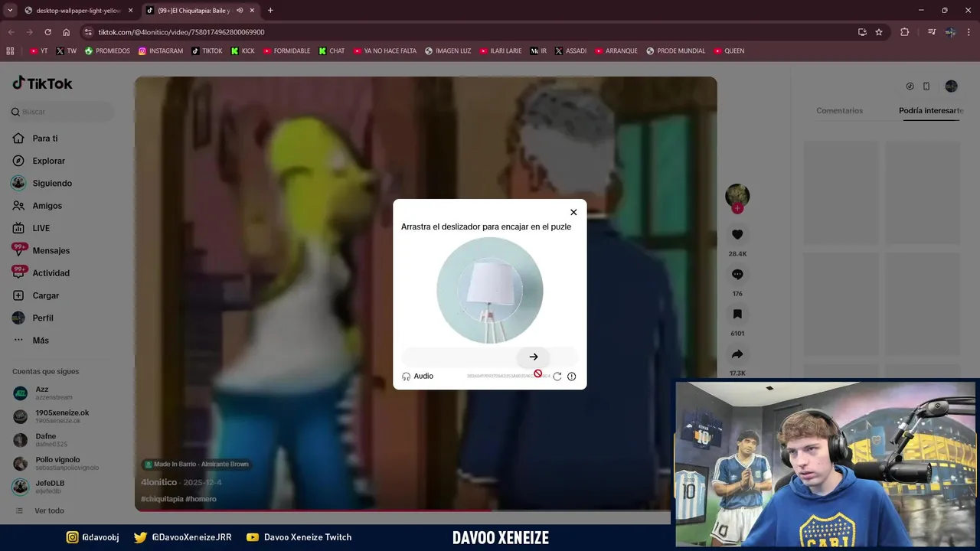This screenshot has width=980, height=551.
Task: Open Amigos page
Action: [x=47, y=206]
